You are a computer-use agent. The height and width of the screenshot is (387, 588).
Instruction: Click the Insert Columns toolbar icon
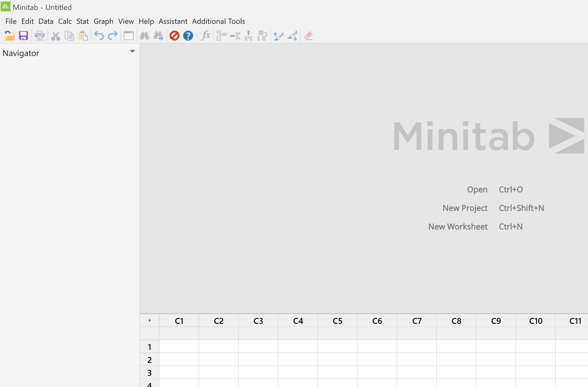249,36
